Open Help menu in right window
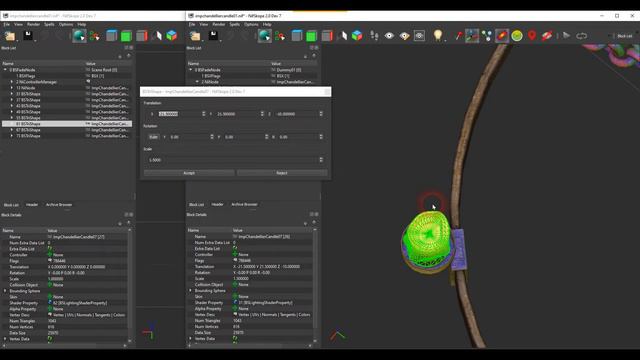Image resolution: width=640 pixels, height=360 pixels. (x=267, y=24)
